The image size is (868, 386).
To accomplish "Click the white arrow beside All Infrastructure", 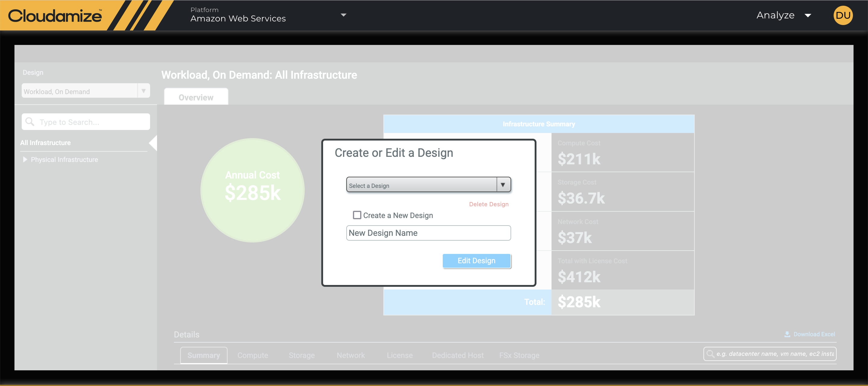I will point(153,143).
